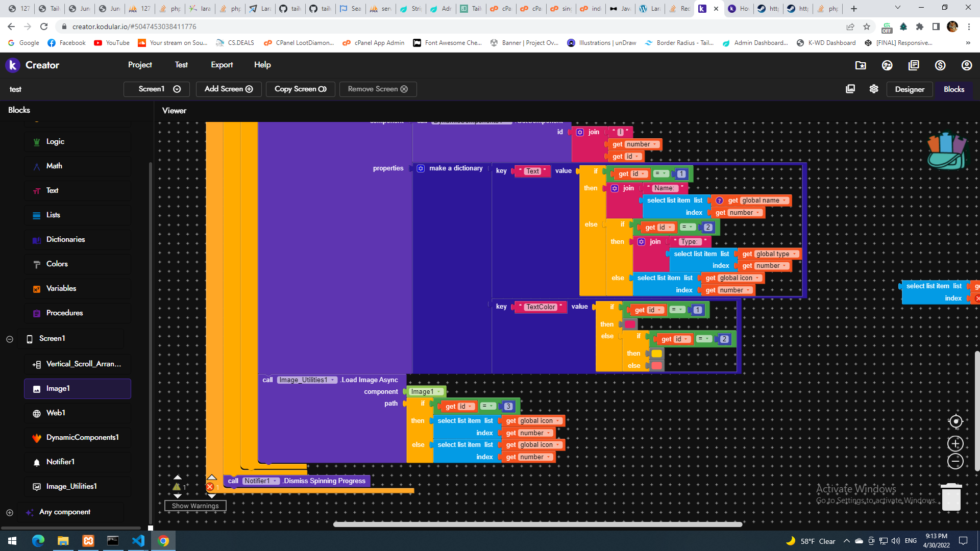980x551 pixels.
Task: Toggle the make a dictionary mutator gear
Action: 421,168
